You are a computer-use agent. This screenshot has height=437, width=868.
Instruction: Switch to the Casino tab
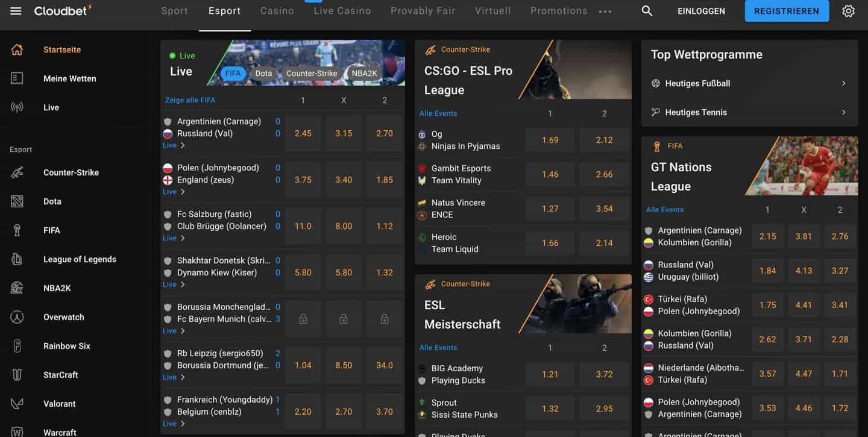pos(277,11)
